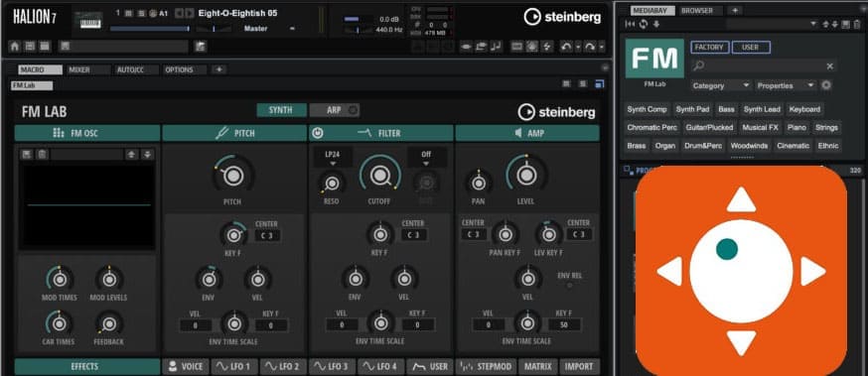This screenshot has height=376, width=868.
Task: Click the Home icon in the HALion toolbar
Action: click(15, 47)
